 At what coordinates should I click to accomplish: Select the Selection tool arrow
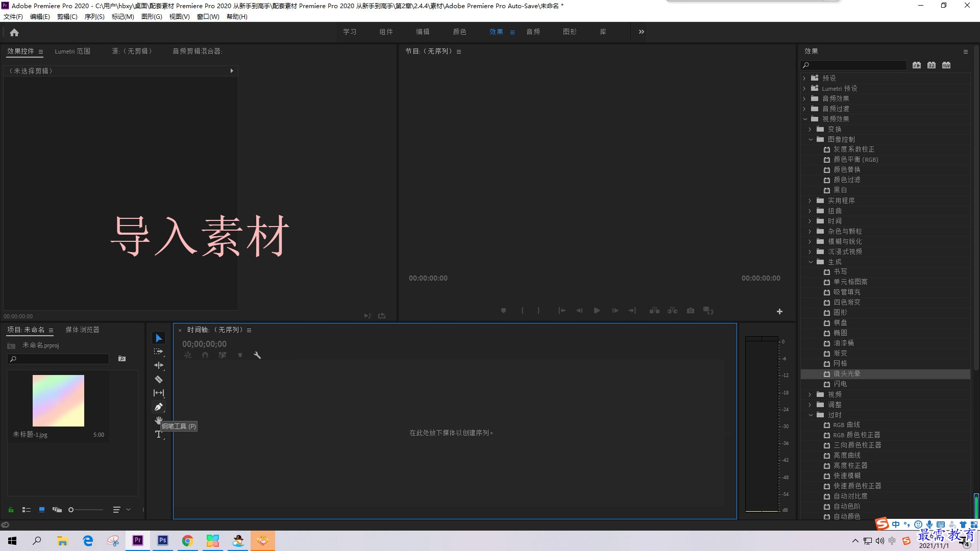pyautogui.click(x=159, y=338)
